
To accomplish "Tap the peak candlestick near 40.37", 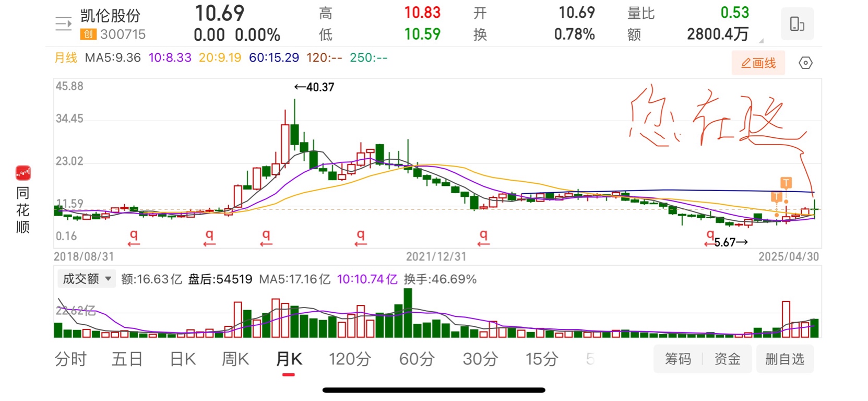I will [x=294, y=125].
